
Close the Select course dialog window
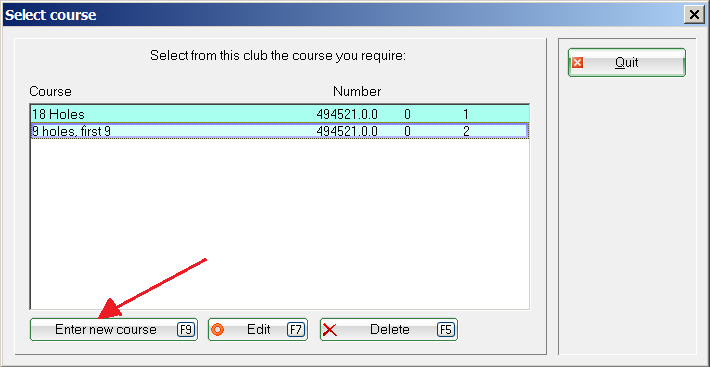click(694, 15)
